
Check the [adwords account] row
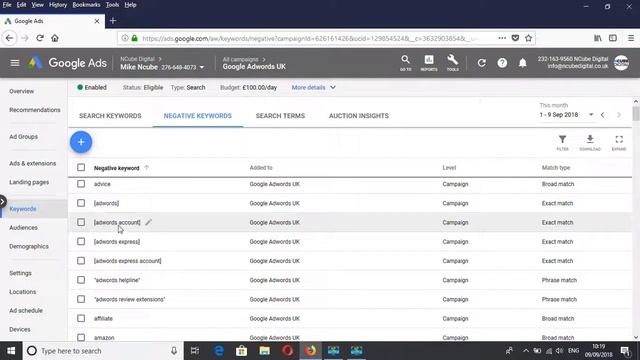(x=81, y=222)
